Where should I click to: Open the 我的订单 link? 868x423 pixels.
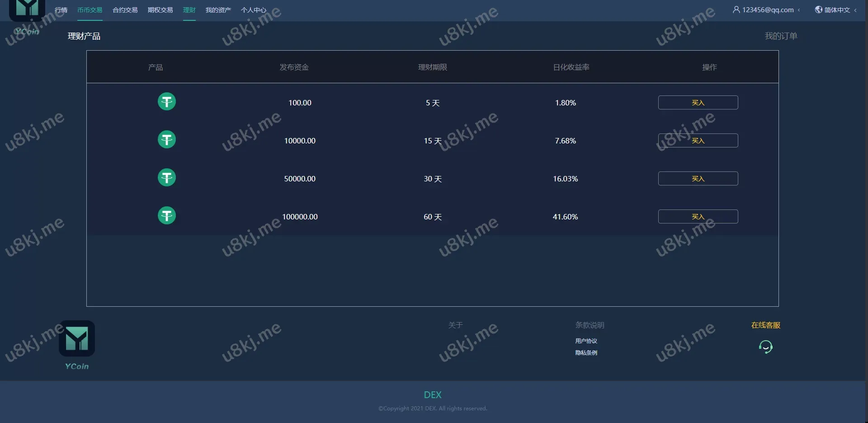click(x=780, y=36)
